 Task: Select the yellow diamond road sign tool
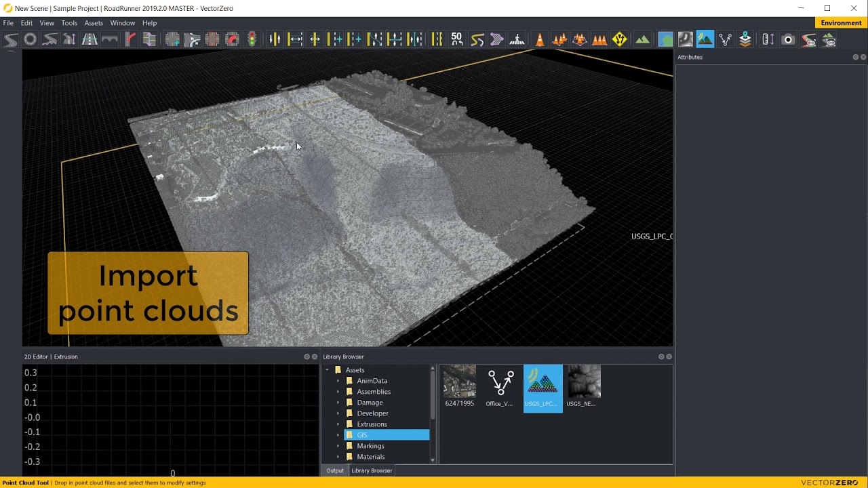coord(619,40)
